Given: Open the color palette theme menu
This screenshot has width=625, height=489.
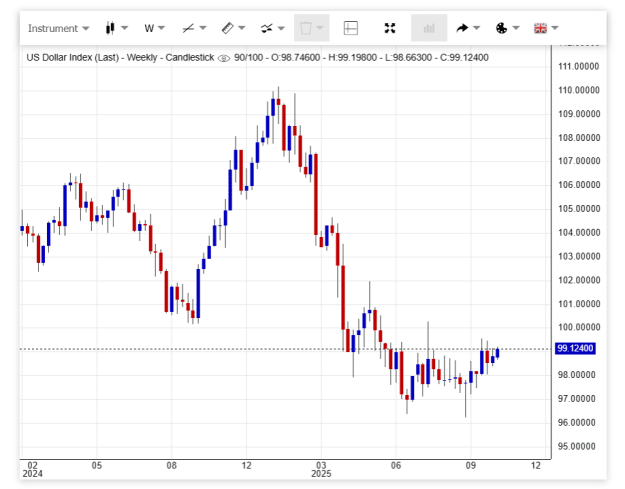Looking at the screenshot, I should [x=507, y=28].
